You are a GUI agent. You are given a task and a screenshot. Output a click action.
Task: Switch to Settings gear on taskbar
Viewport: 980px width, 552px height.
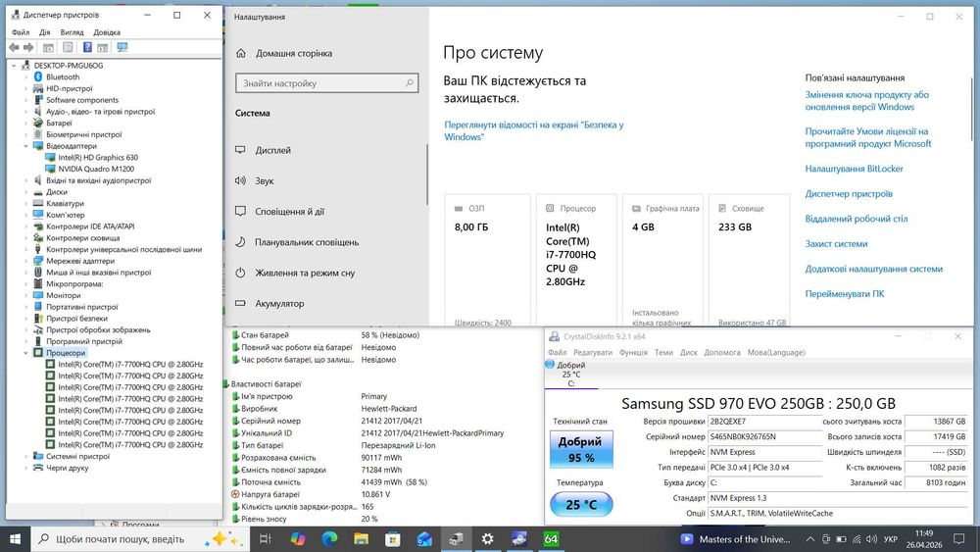[x=487, y=539]
